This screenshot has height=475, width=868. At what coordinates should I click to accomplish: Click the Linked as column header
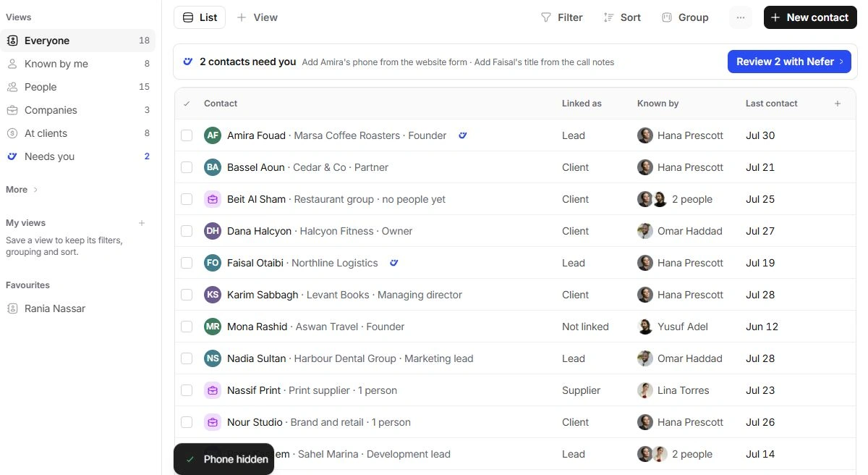(x=582, y=104)
